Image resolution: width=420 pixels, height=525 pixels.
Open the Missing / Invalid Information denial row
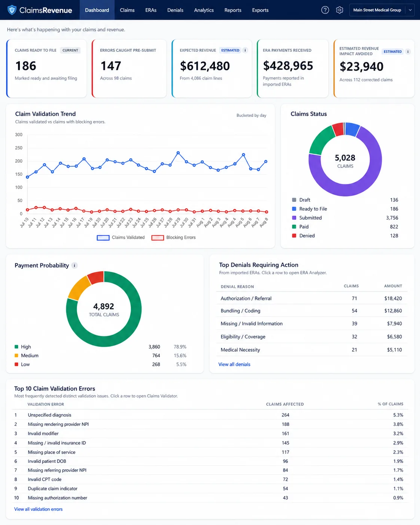click(x=312, y=324)
